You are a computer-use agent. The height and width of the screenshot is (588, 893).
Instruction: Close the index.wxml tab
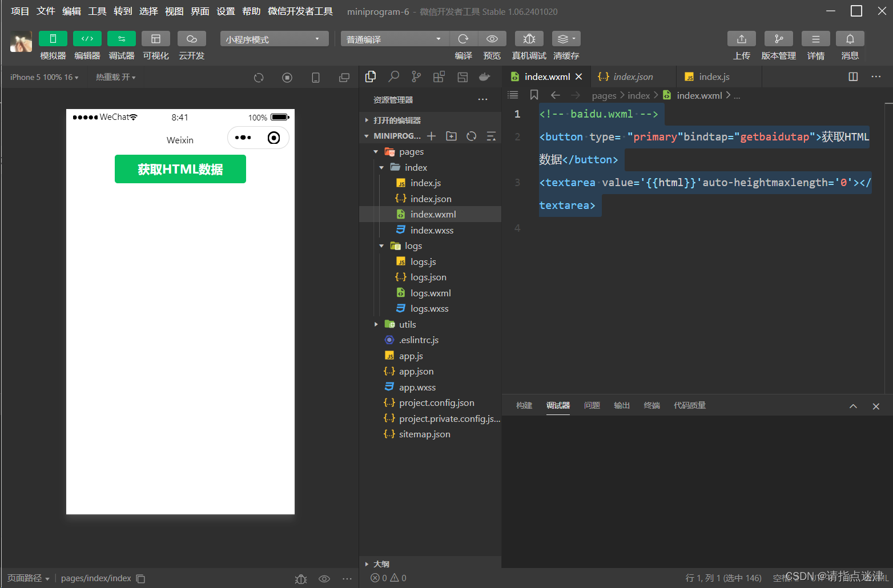[x=579, y=76]
